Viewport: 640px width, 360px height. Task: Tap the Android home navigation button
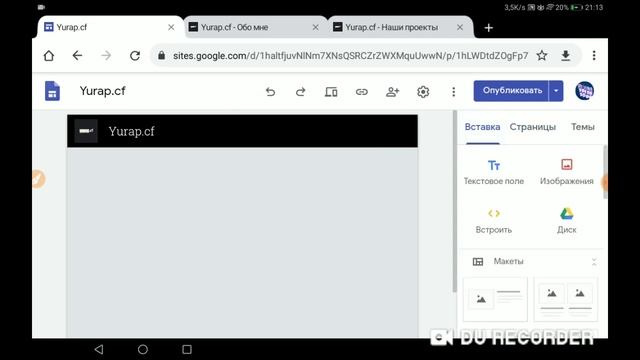(x=143, y=349)
